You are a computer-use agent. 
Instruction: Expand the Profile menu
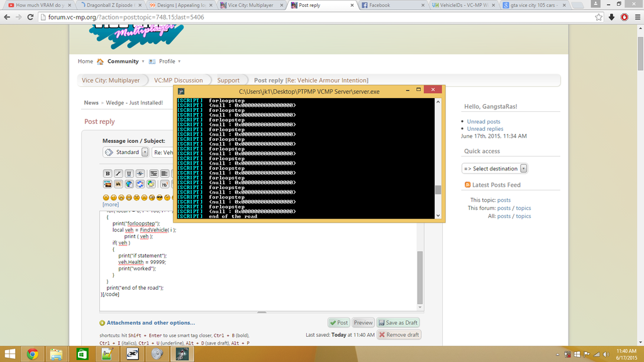[x=170, y=62]
